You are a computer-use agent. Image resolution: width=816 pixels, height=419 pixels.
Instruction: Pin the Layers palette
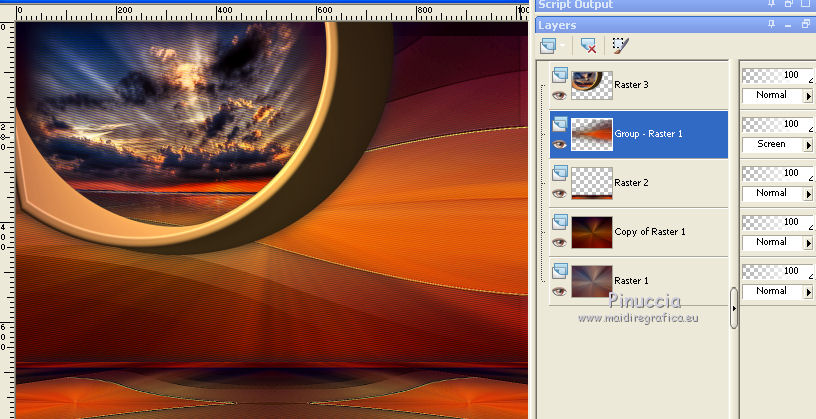(772, 24)
